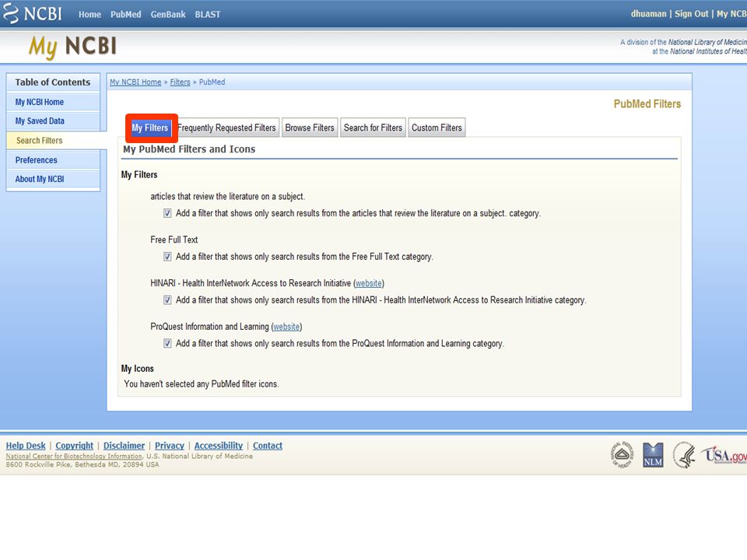Click the 'My Icons' heading
This screenshot has width=747, height=560.
(x=137, y=369)
